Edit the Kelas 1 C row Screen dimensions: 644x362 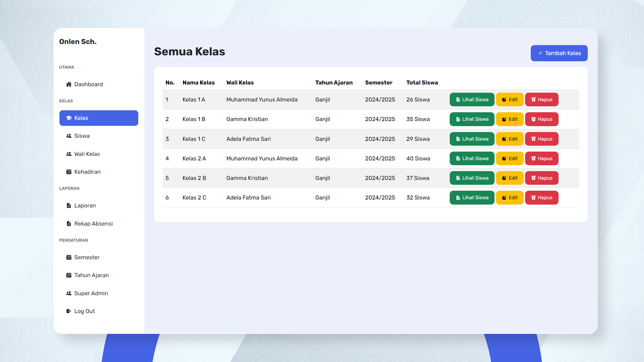click(x=509, y=139)
